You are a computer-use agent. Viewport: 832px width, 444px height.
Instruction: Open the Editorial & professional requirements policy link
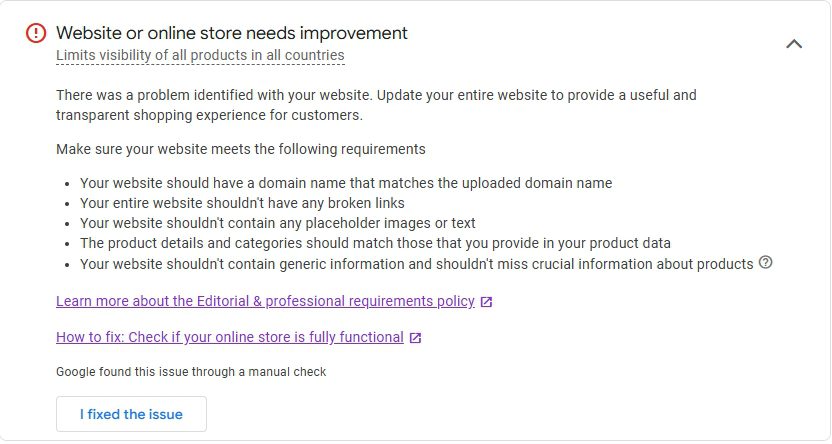pos(265,301)
